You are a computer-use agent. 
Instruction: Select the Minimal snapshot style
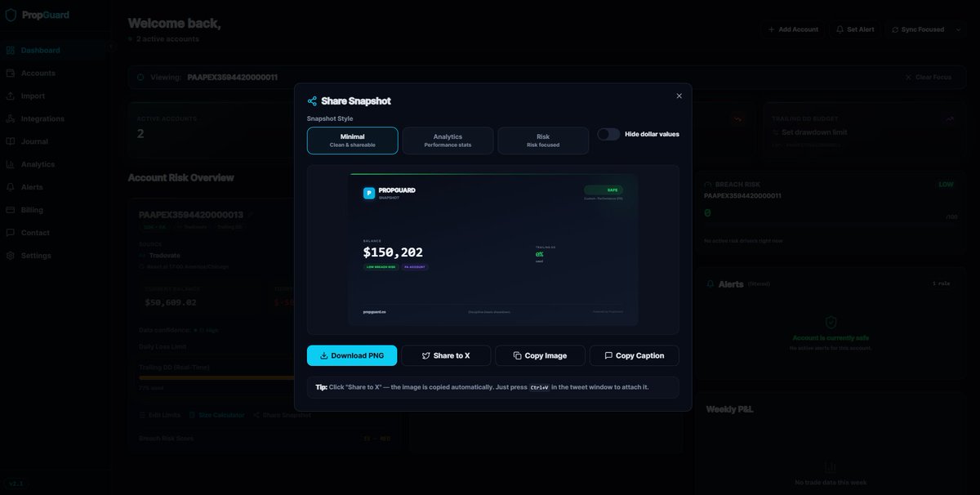click(x=353, y=140)
